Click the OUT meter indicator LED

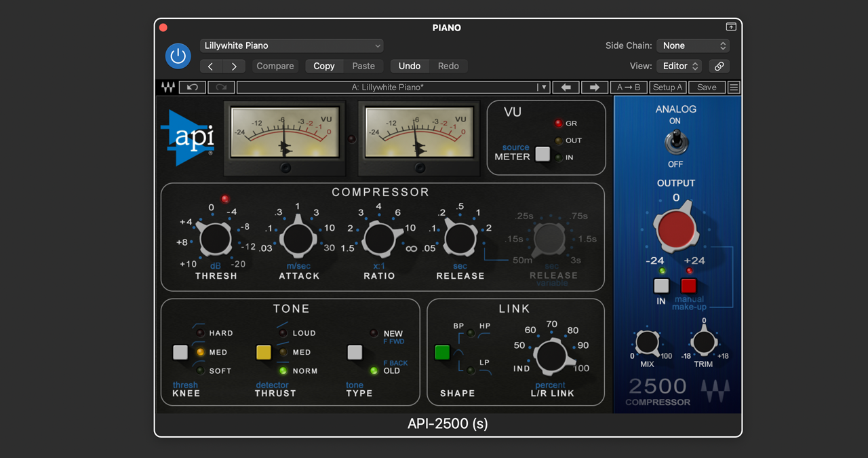coord(559,140)
